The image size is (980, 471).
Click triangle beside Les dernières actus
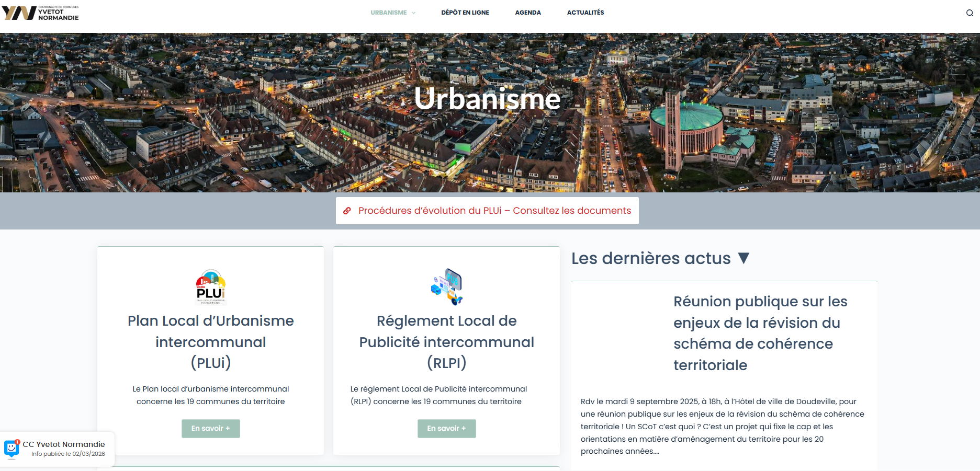pyautogui.click(x=744, y=258)
